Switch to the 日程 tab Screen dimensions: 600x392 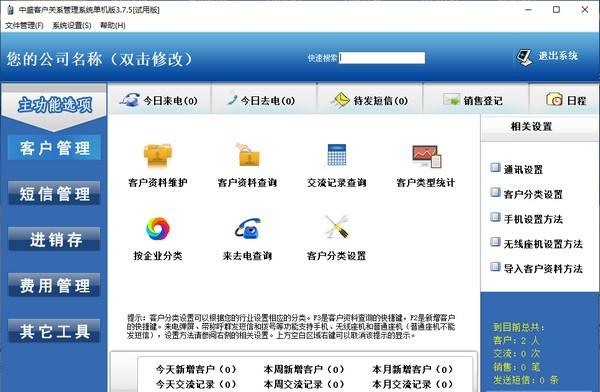click(565, 100)
